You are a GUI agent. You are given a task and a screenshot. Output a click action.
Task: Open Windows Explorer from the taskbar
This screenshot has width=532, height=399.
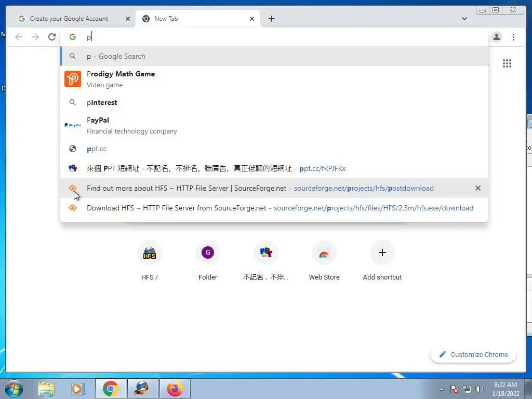click(x=46, y=389)
